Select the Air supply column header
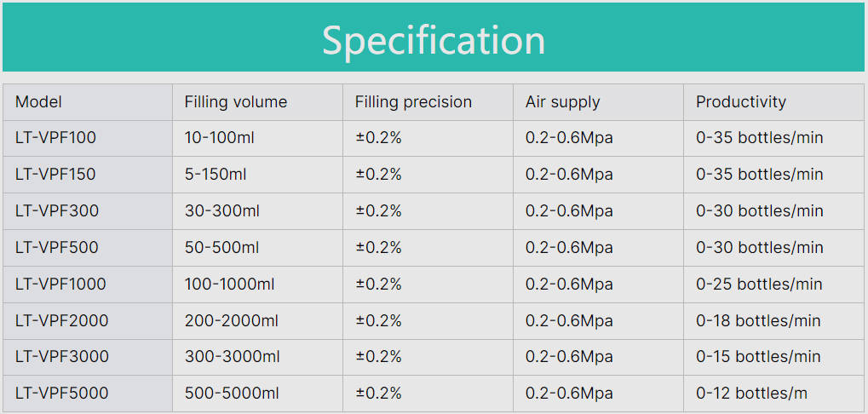Screen dimensions: 868x414 click(562, 102)
